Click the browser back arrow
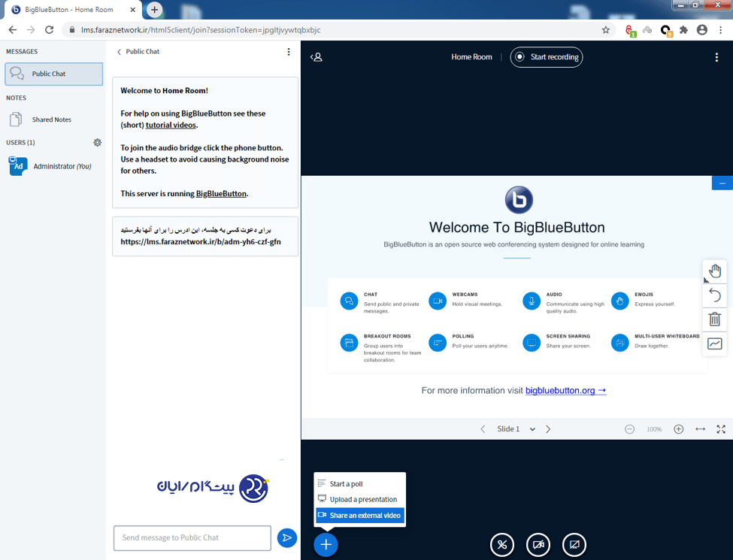733x560 pixels. (13, 30)
